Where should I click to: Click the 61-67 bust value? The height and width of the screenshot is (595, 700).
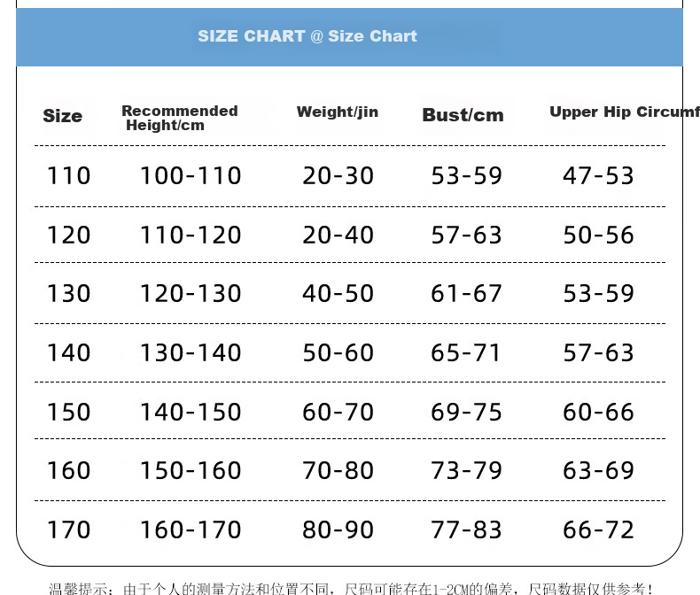pos(466,293)
